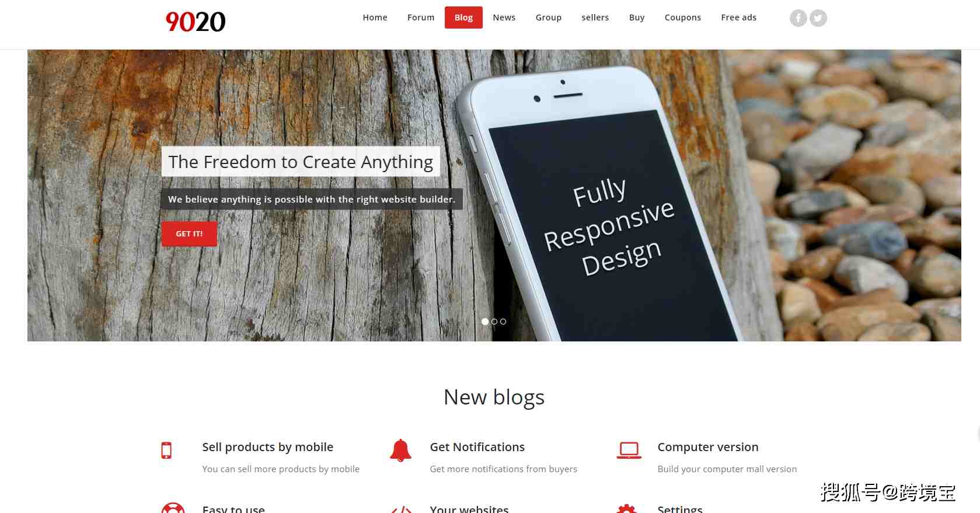The width and height of the screenshot is (980, 513).
Task: Click the 9020 site logo
Action: tap(195, 22)
